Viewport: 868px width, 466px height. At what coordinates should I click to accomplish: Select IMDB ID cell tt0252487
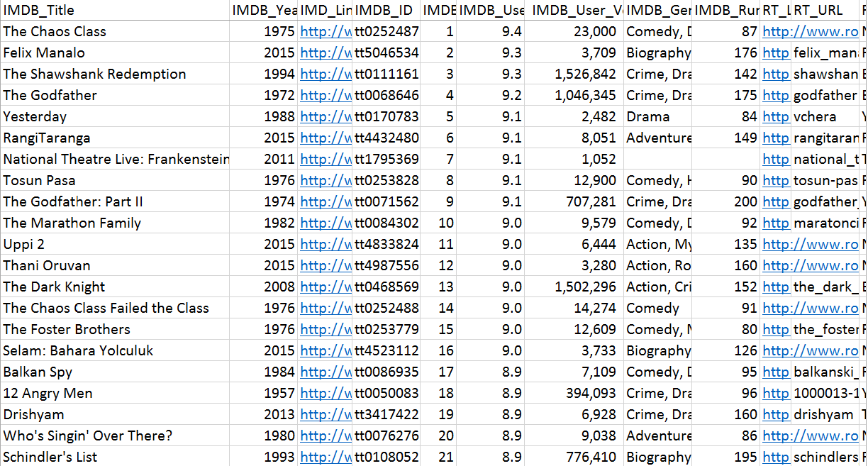coord(386,31)
